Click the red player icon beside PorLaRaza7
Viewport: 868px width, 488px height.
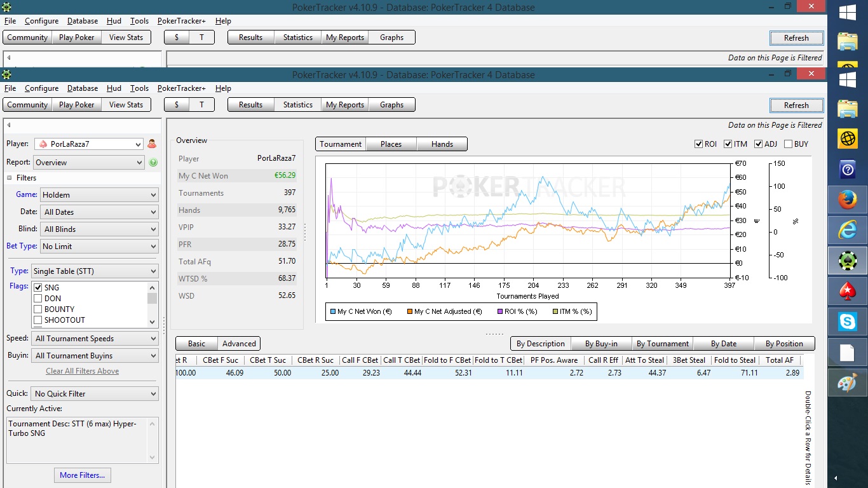coord(152,144)
